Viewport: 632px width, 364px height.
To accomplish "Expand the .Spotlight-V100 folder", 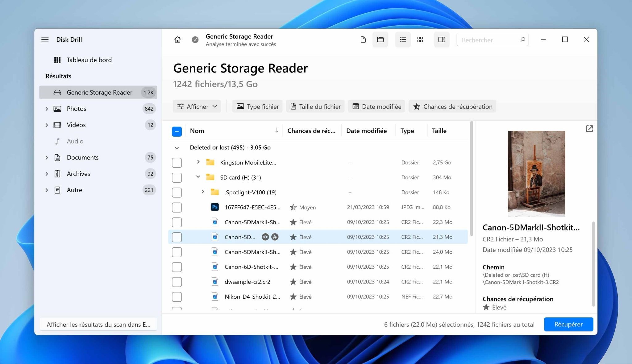I will pos(203,192).
